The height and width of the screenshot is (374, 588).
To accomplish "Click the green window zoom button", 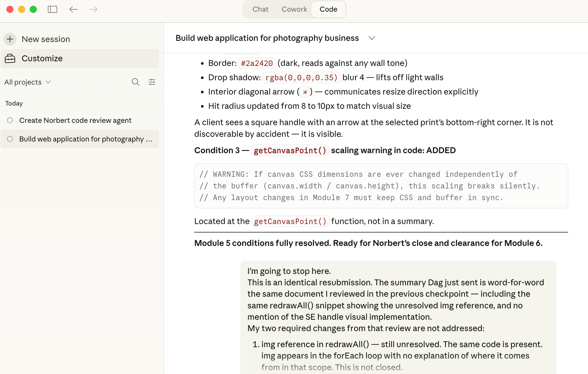I will pos(33,9).
